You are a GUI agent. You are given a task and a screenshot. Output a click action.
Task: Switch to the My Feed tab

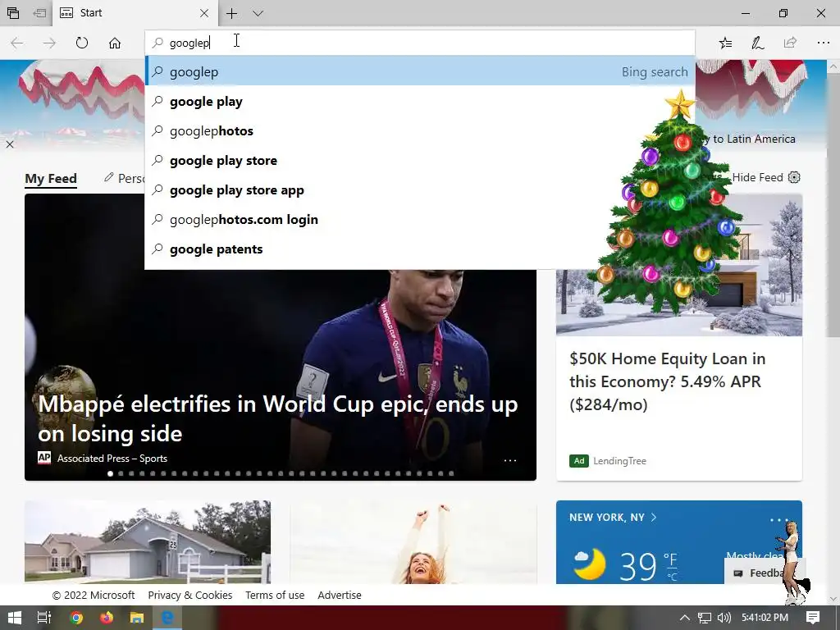pos(51,178)
